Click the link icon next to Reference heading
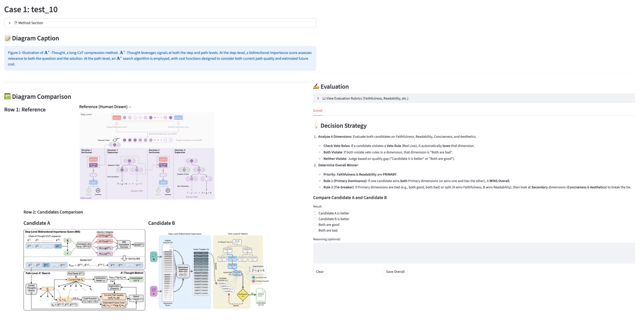 coord(130,107)
